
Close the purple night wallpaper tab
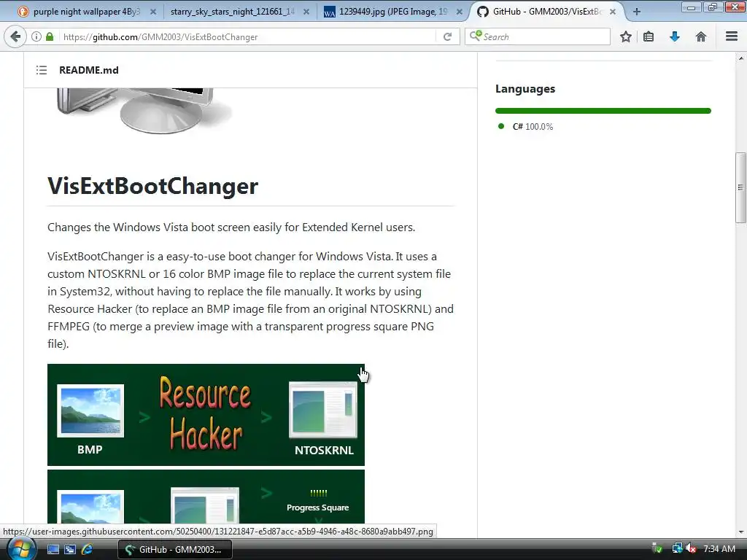pos(153,12)
